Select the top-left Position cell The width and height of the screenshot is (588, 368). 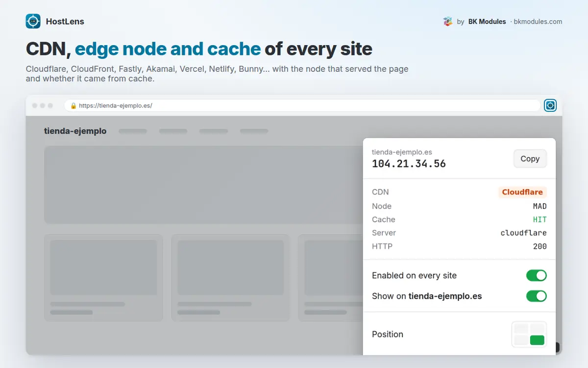(521, 328)
